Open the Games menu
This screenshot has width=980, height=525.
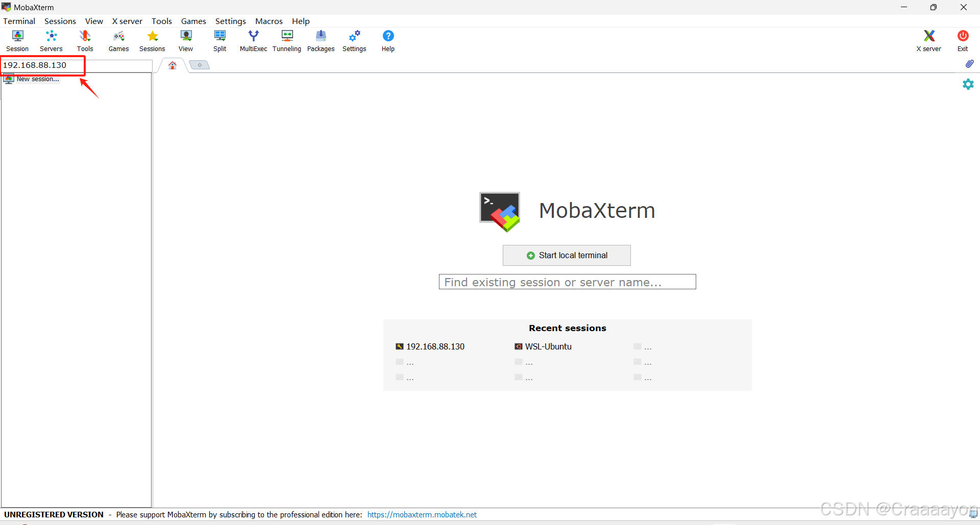coord(193,21)
